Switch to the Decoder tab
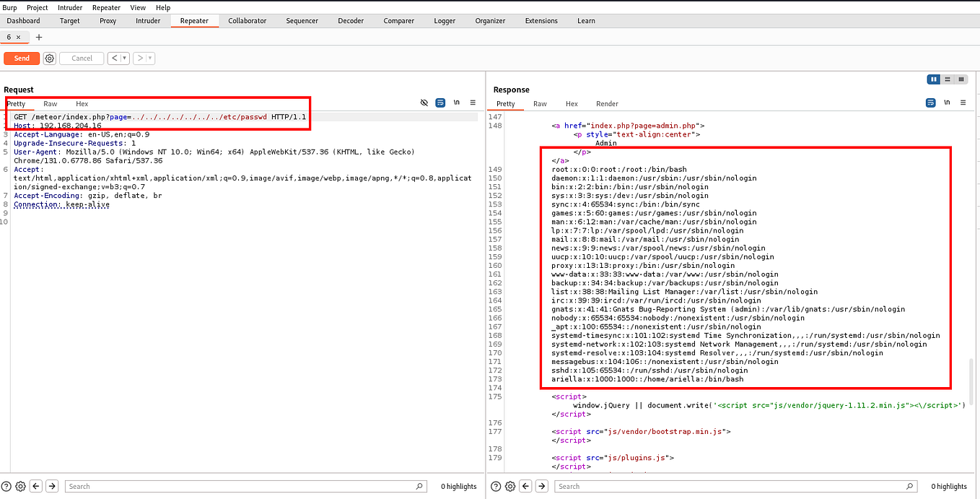Screen dimensions: 980x499 click(x=351, y=21)
